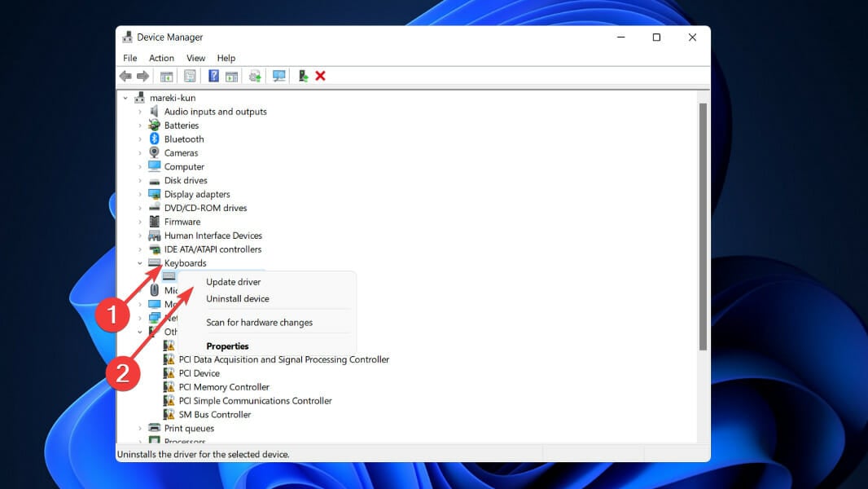Open the File menu

[130, 58]
